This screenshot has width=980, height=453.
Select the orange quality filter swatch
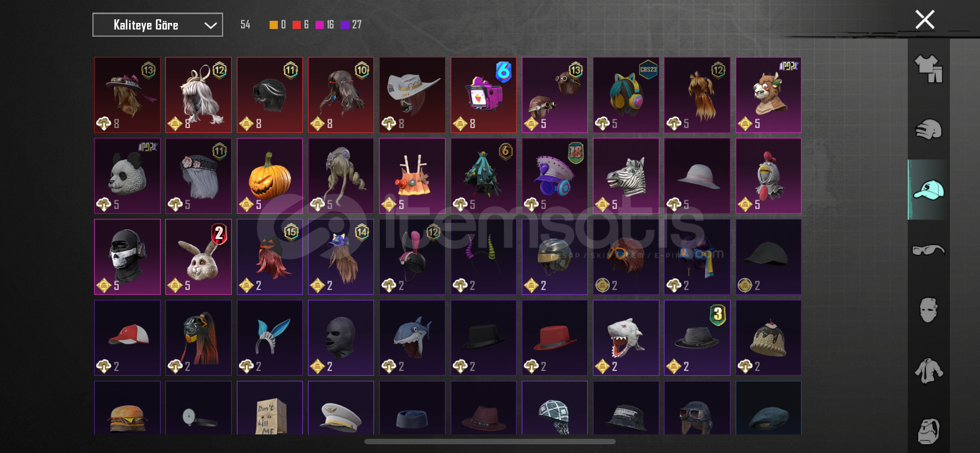coord(273,25)
